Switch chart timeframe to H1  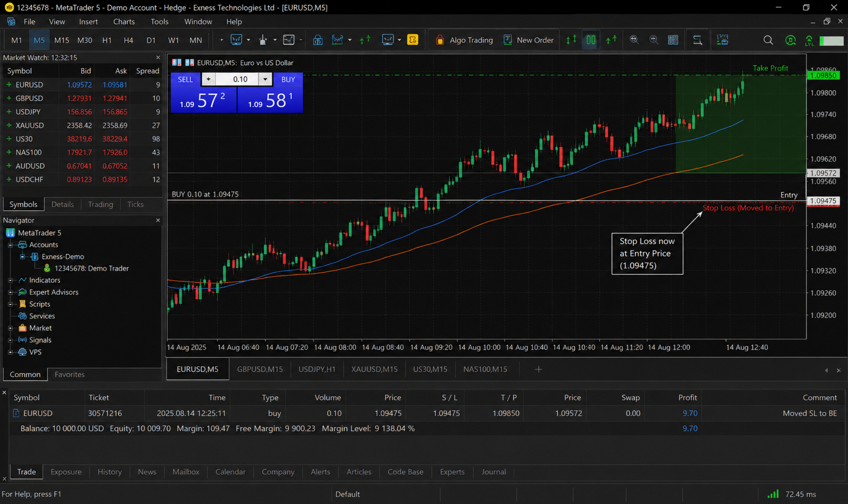107,40
